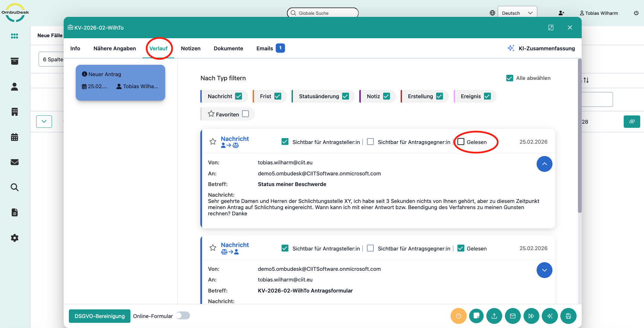Toggle the Online-Formular switch
The height and width of the screenshot is (328, 644).
point(183,316)
